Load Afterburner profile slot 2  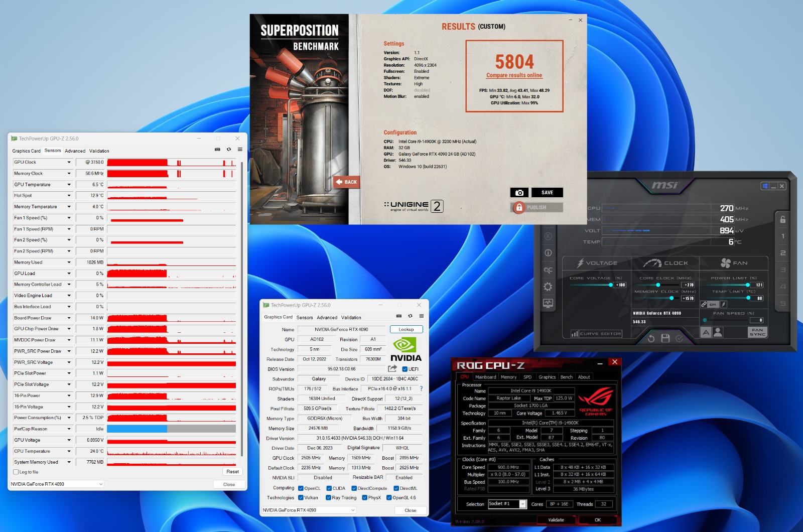click(782, 253)
